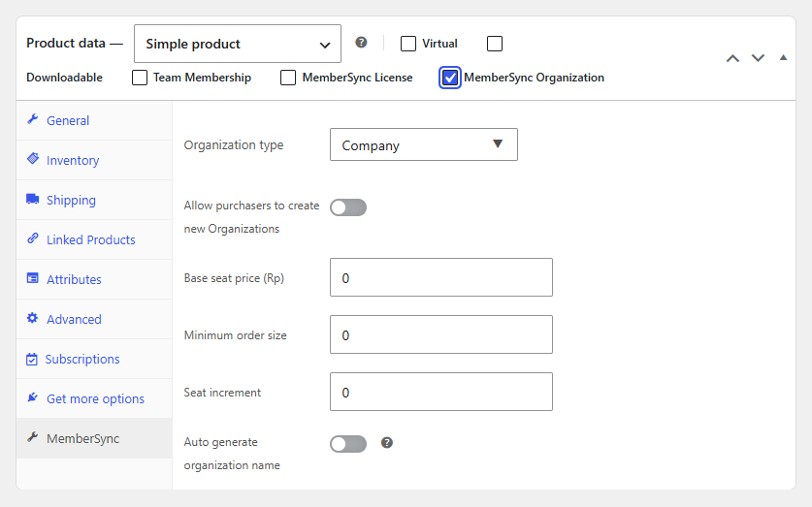Toggle Allow purchasers to create new Organizations
812x507 pixels.
click(348, 207)
